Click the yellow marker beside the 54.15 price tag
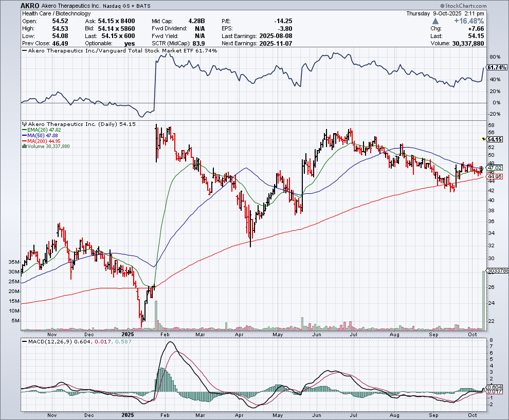 click(x=483, y=139)
